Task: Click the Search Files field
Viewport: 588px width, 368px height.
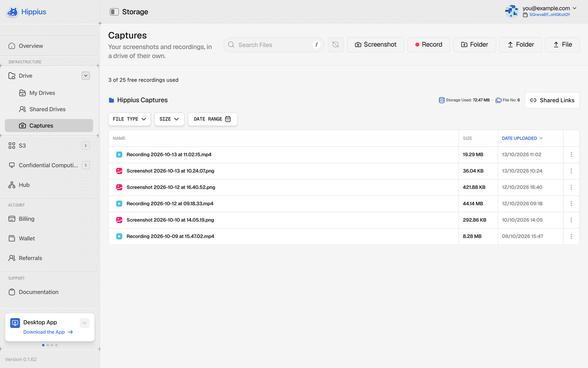Action: 274,45
